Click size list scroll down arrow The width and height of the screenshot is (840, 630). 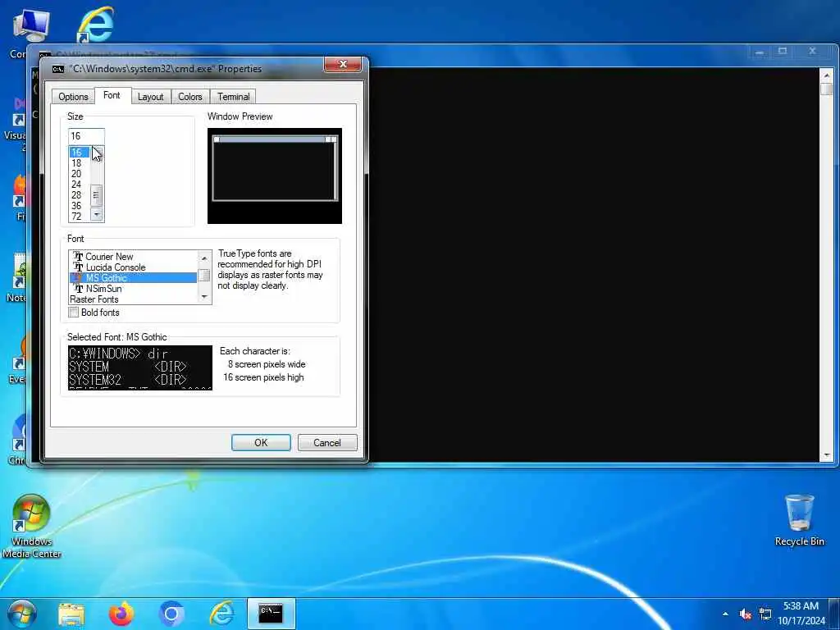click(x=97, y=215)
